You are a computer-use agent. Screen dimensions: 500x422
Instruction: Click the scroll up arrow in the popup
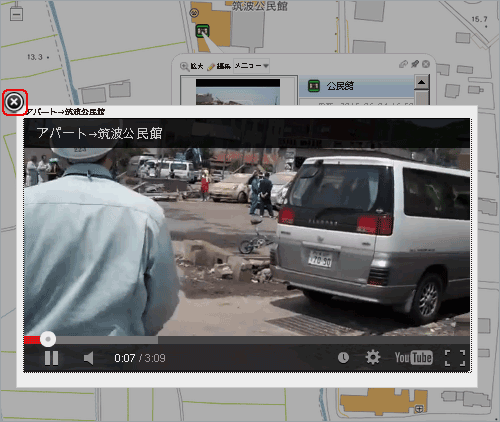pyautogui.click(x=421, y=82)
